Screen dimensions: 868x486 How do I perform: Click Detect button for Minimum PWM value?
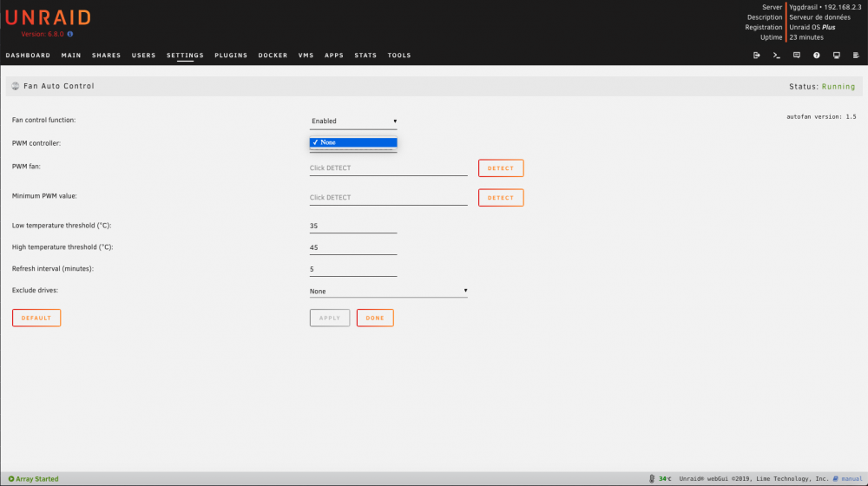501,198
